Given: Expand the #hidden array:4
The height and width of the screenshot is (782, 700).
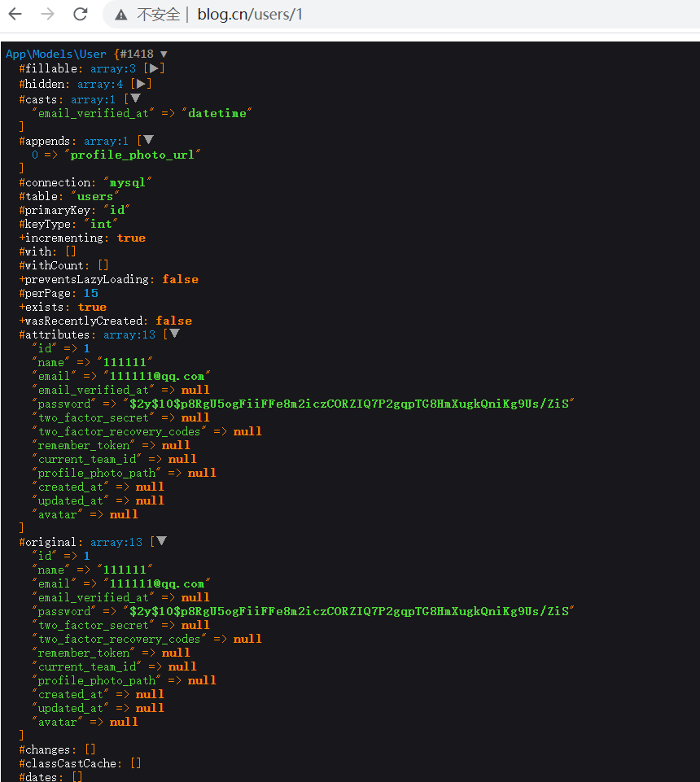Looking at the screenshot, I should (141, 84).
